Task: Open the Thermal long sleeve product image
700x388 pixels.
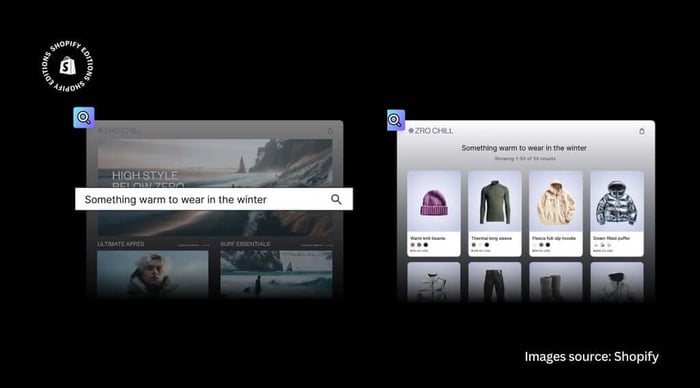Action: pos(495,201)
